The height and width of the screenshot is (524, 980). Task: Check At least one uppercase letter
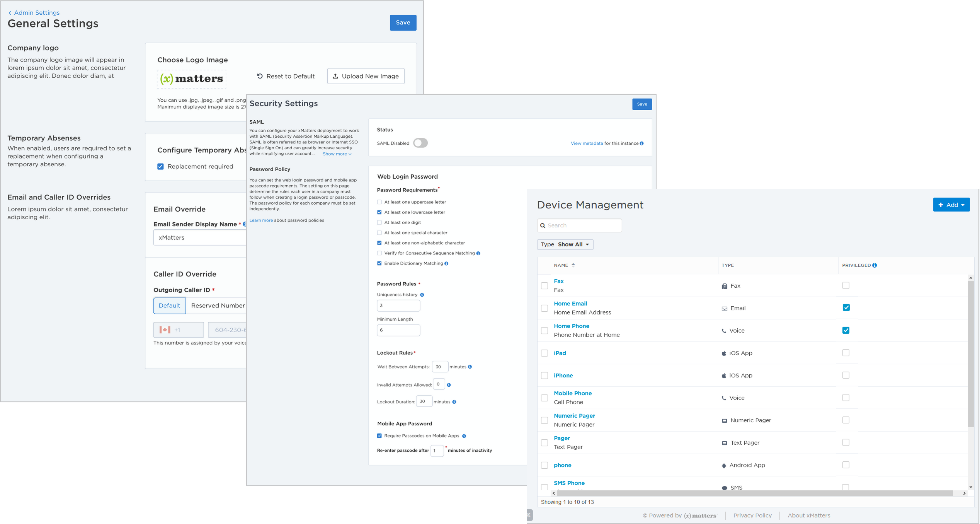tap(379, 202)
